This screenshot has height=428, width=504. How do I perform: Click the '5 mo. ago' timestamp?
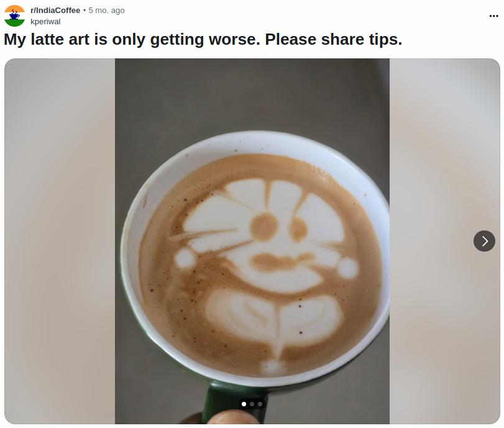106,11
